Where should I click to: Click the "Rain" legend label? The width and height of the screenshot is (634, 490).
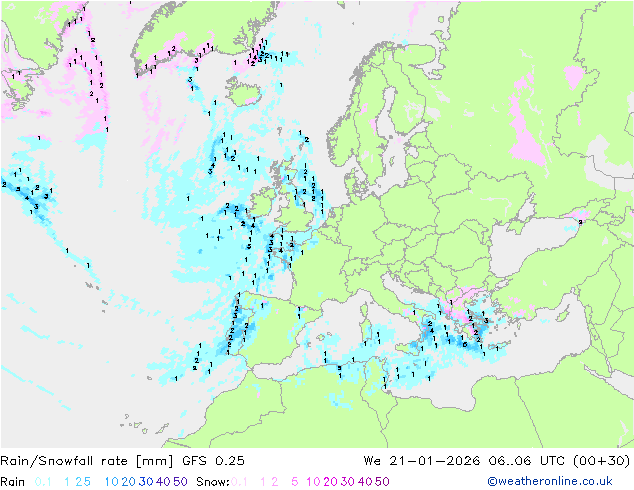(x=13, y=482)
